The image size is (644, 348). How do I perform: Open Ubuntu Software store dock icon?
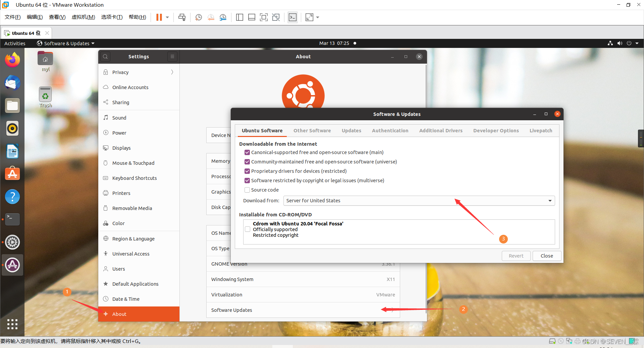[12, 174]
